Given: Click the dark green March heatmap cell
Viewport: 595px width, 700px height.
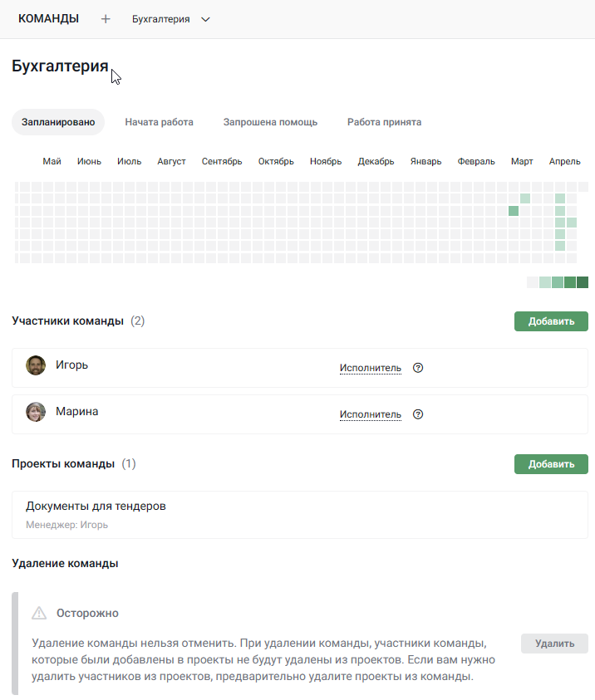Looking at the screenshot, I should click(x=514, y=211).
